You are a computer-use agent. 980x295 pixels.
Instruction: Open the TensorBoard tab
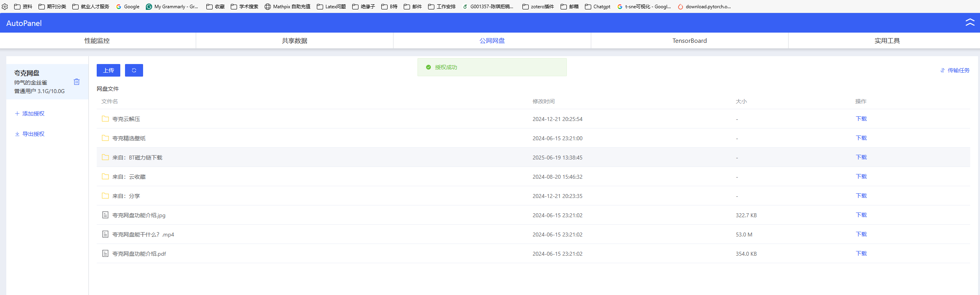coord(689,41)
